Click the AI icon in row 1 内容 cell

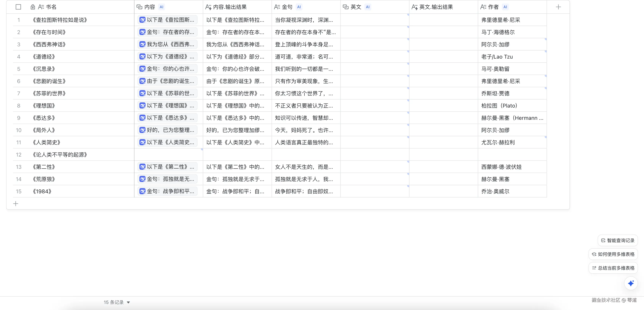coord(142,20)
